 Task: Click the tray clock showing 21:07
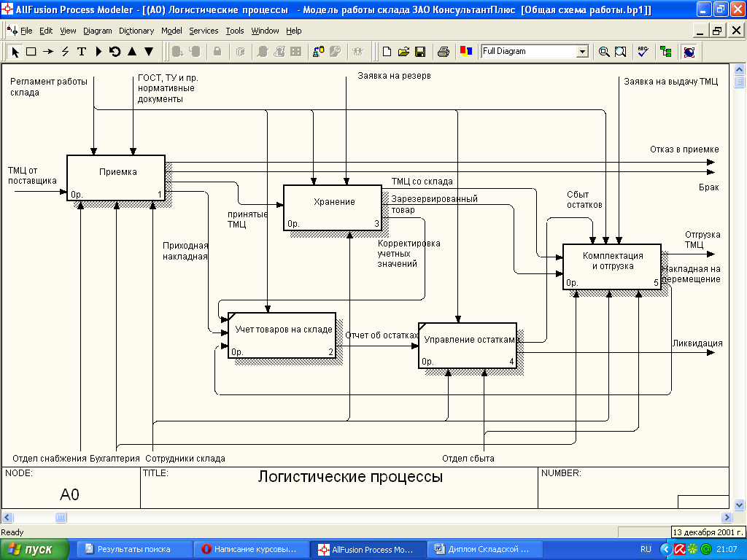click(x=727, y=549)
